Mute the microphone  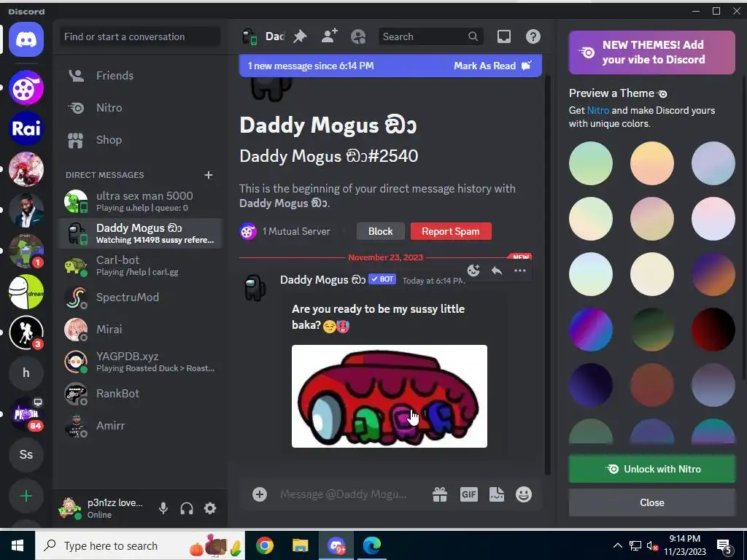pos(163,508)
